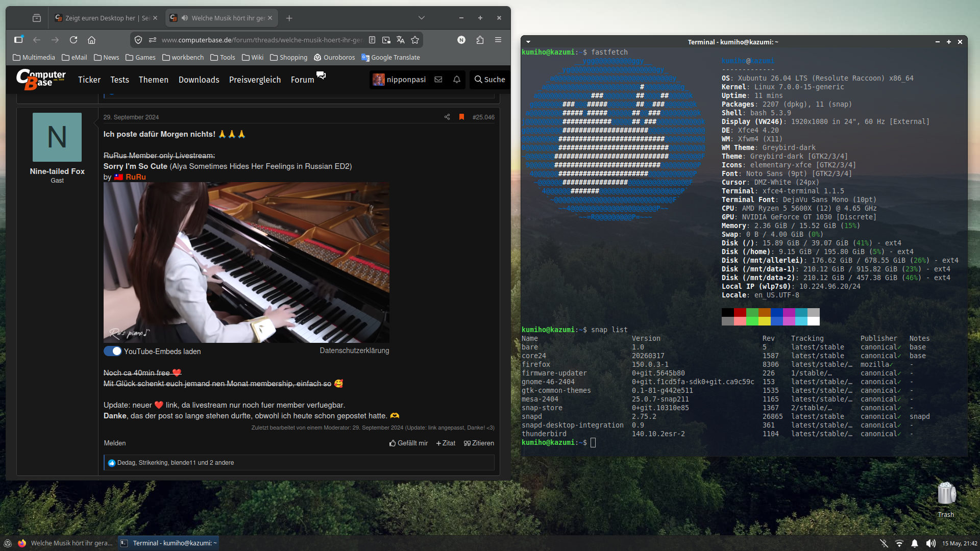Click the orange bookmark icon on post

[x=461, y=117]
